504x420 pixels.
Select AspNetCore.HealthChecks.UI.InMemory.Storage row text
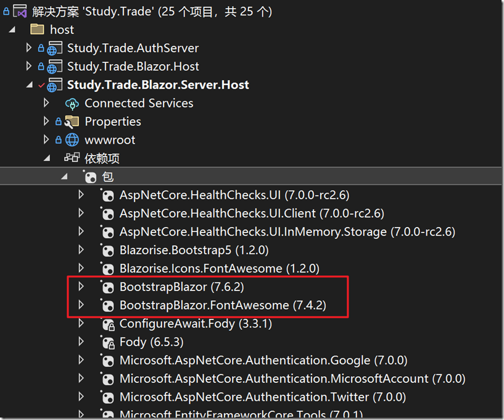[x=287, y=232]
